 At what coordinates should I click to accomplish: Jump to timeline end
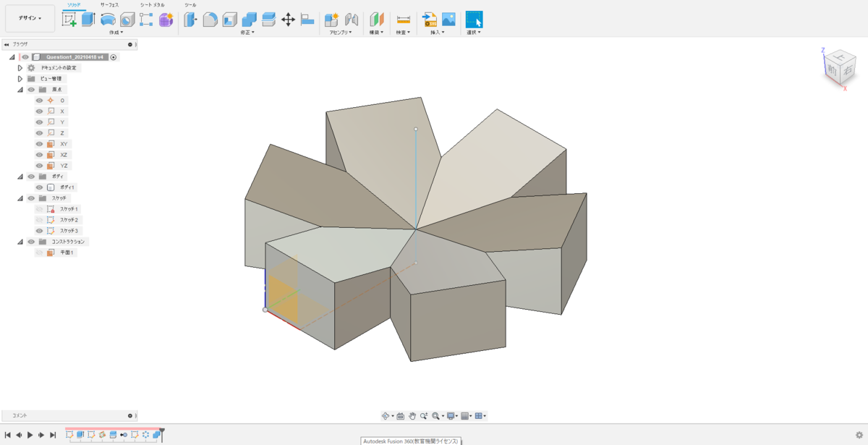point(53,435)
